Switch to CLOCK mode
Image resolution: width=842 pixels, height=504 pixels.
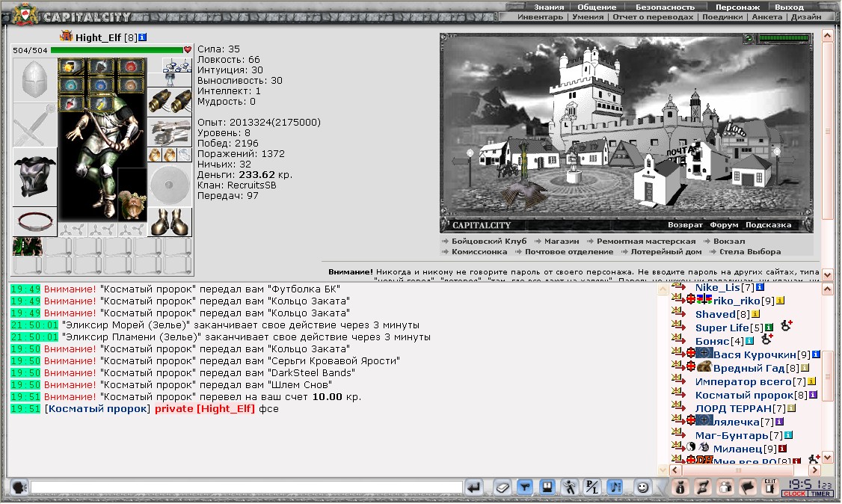(795, 494)
